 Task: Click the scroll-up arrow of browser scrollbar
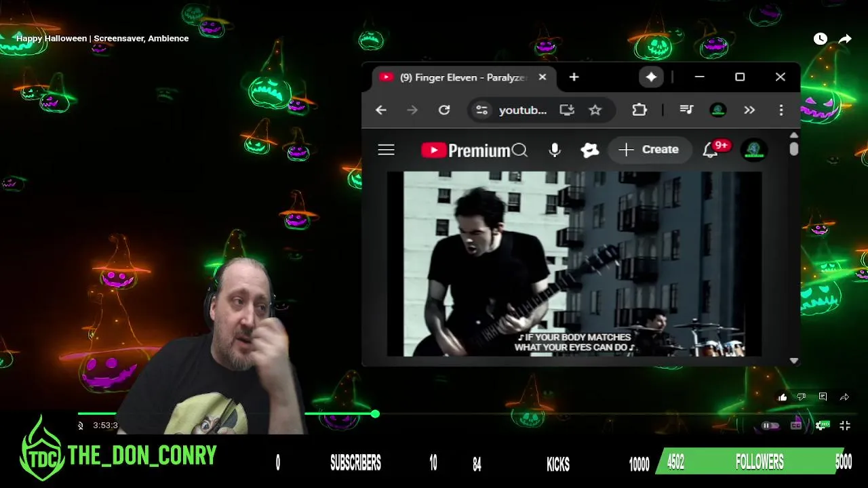(x=793, y=135)
